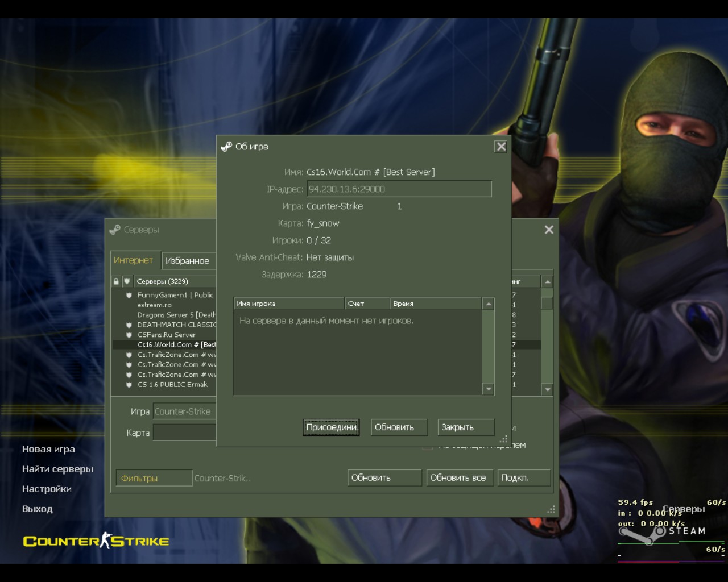Screen dimensions: 728x582
Task: Click the latency value 1229
Action: 317,275
